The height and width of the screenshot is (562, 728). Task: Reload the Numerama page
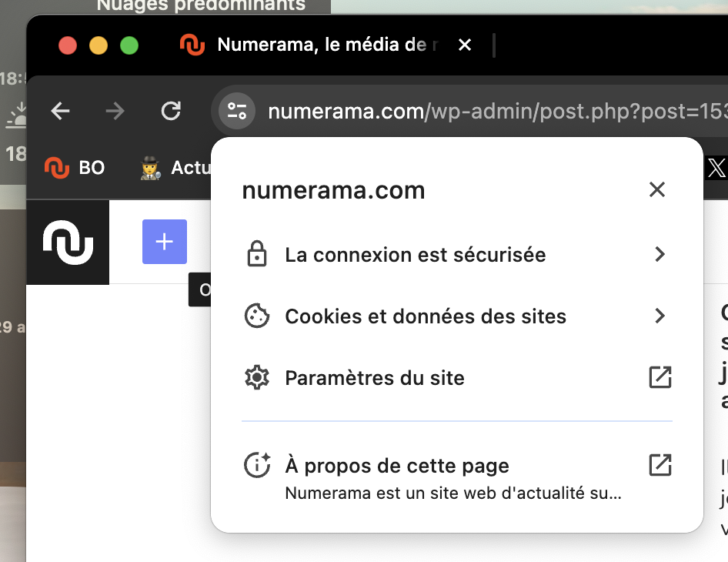(x=171, y=111)
